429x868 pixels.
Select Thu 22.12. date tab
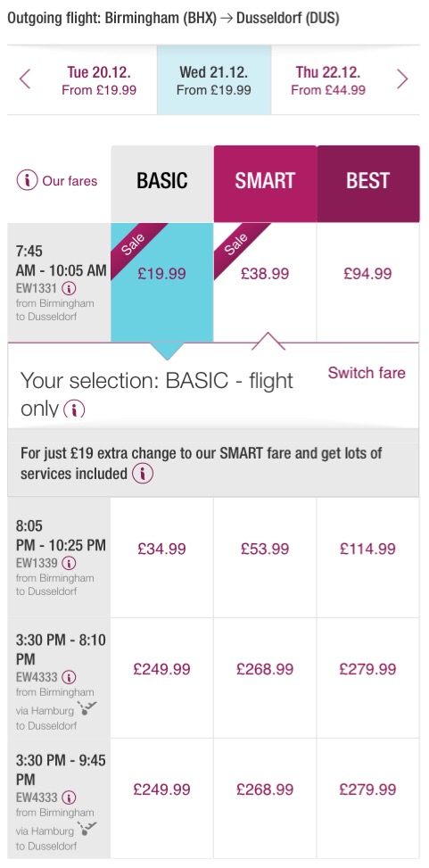point(328,80)
